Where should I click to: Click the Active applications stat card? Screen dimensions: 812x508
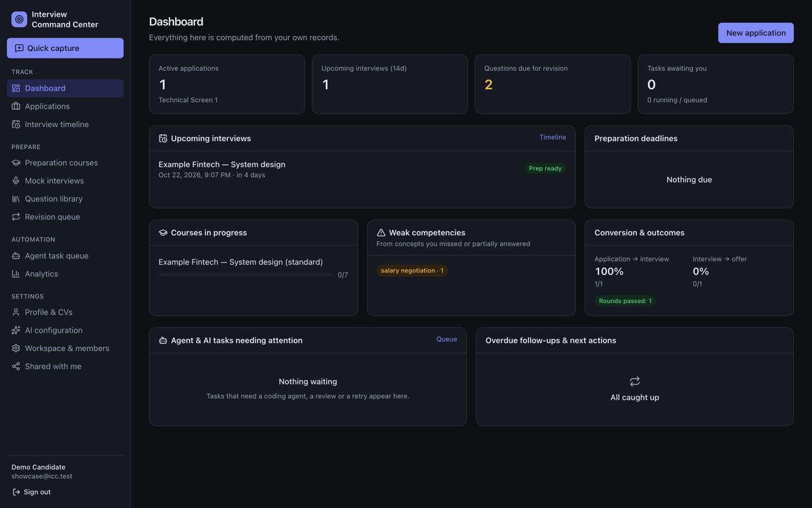pyautogui.click(x=227, y=84)
